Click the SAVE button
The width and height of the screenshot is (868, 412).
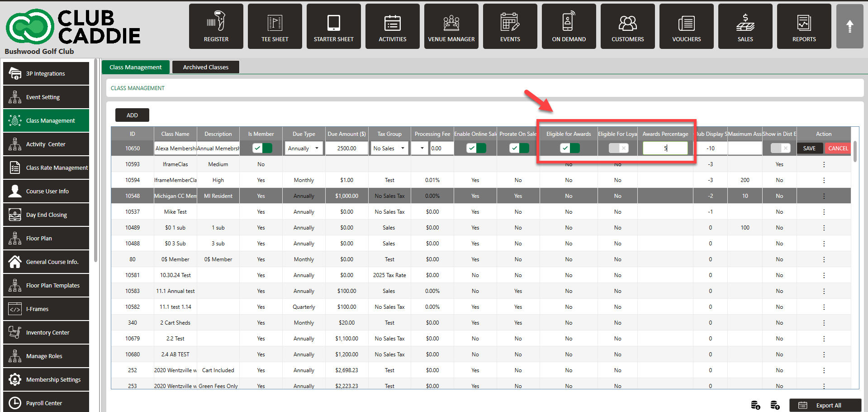tap(809, 148)
